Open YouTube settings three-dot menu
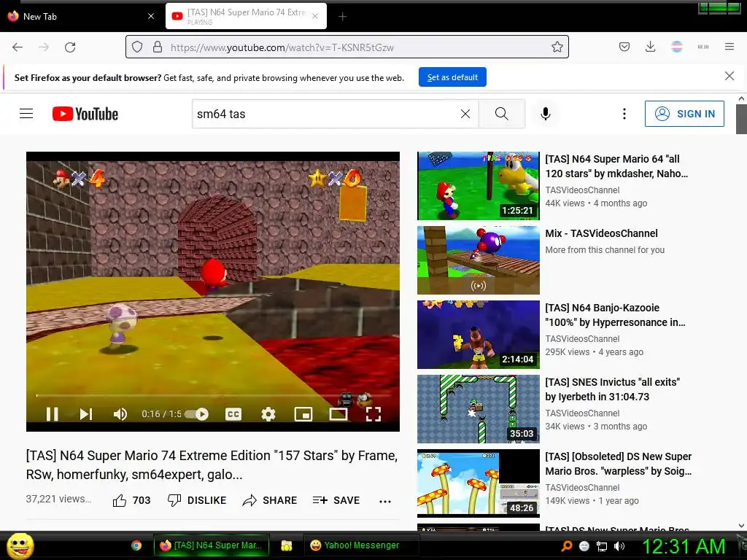This screenshot has width=747, height=560. click(624, 114)
